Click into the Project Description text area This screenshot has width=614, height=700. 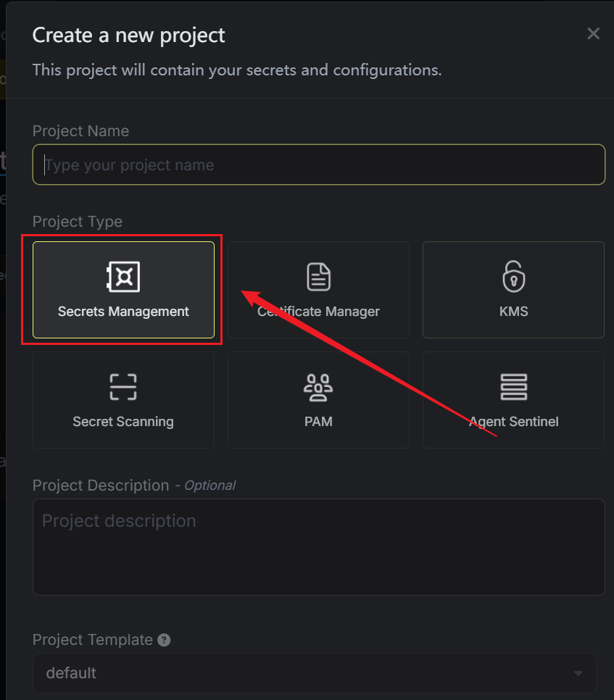click(x=319, y=547)
